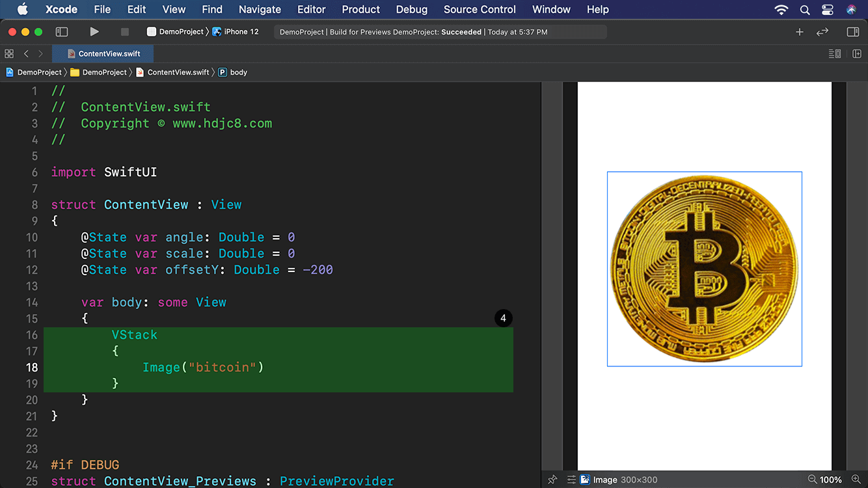Click the offsetY state variable line
This screenshot has height=488, width=868.
click(x=207, y=269)
